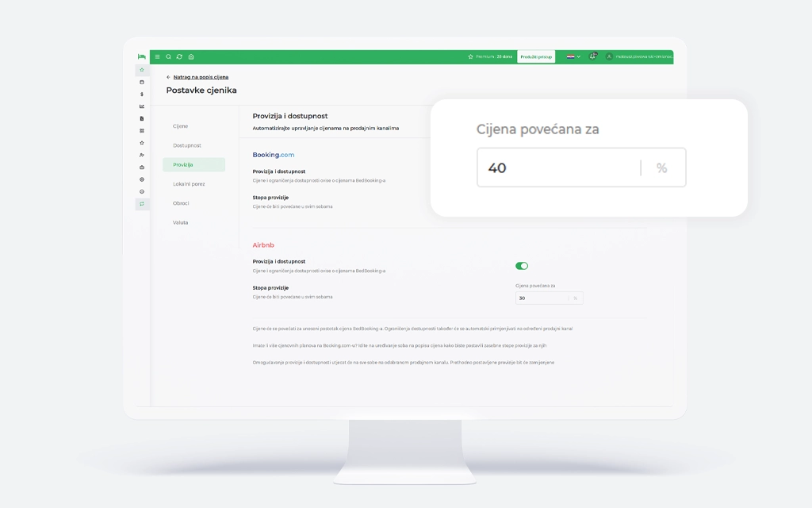The height and width of the screenshot is (508, 812).
Task: Open the dollar sign sidebar icon
Action: 142,94
